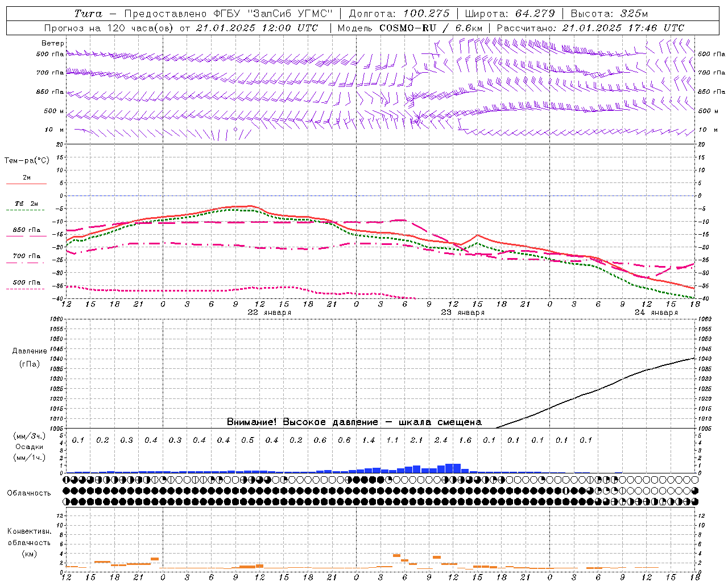This screenshot has width=728, height=582.
Task: Click the "22 января" date label
Action: [270, 313]
